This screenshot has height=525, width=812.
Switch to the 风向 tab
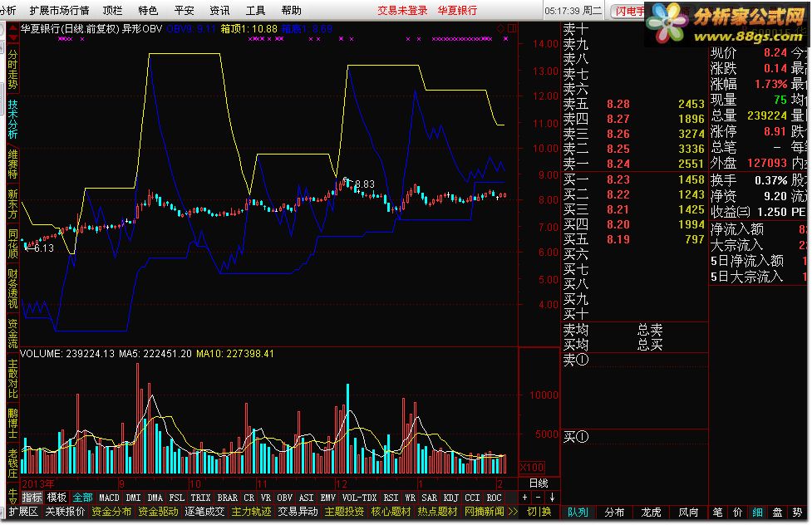[x=688, y=512]
